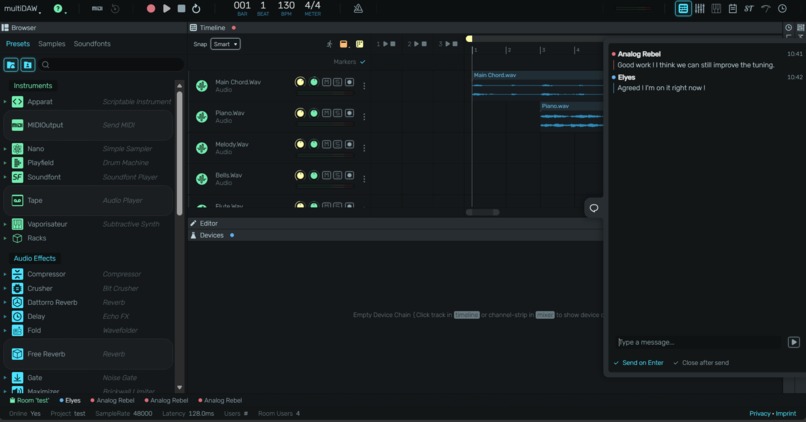Open the piano keys view icon
806x422 pixels.
[716, 8]
